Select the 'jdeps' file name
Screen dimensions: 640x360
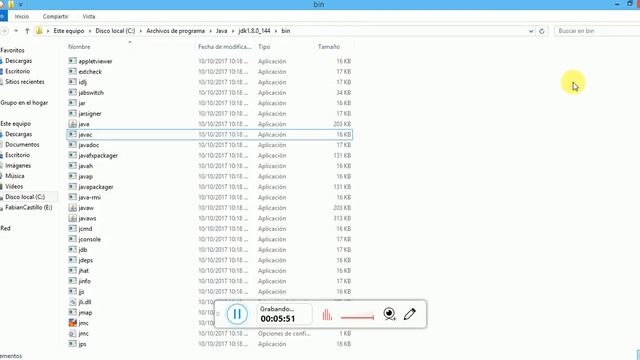(x=86, y=260)
